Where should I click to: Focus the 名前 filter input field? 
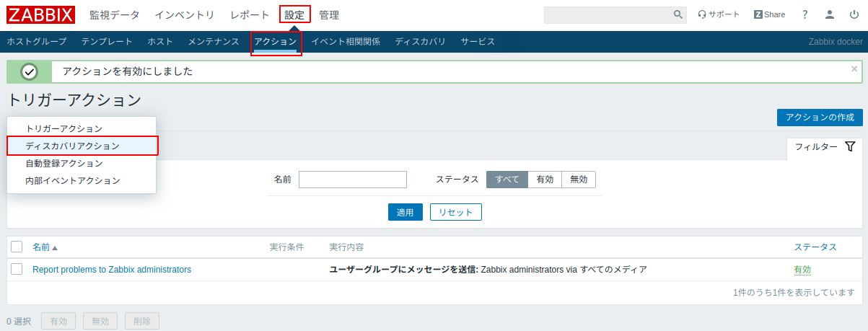pyautogui.click(x=353, y=180)
